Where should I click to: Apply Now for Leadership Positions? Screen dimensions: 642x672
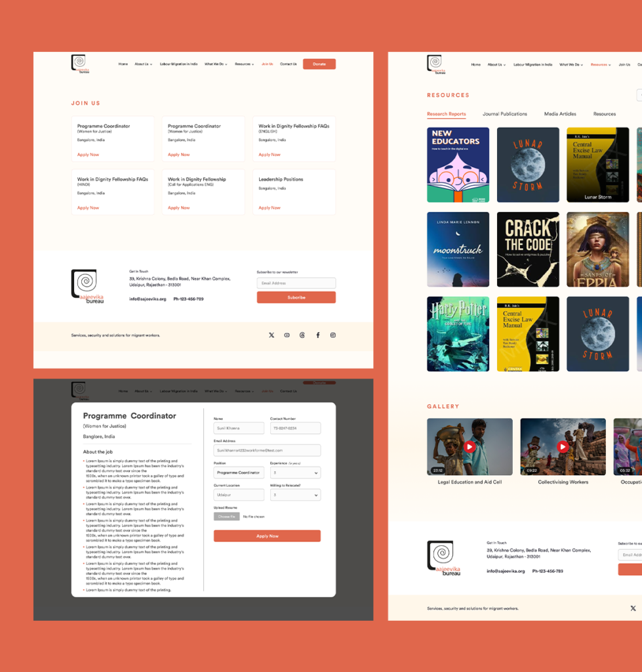coord(270,207)
